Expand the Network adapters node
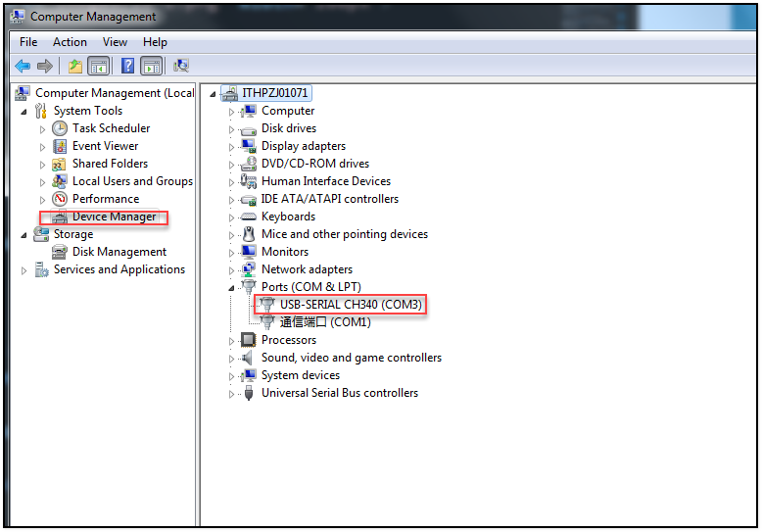Viewport: 762px width, 532px height. 232,270
